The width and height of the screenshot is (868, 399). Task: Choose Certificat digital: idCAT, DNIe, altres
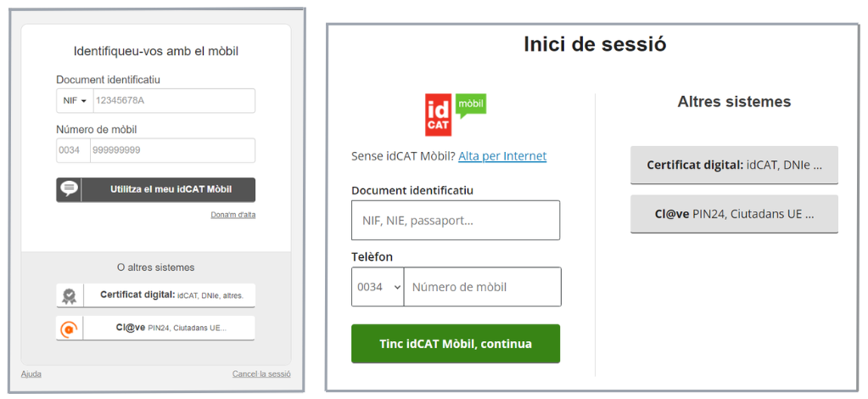[x=155, y=295]
